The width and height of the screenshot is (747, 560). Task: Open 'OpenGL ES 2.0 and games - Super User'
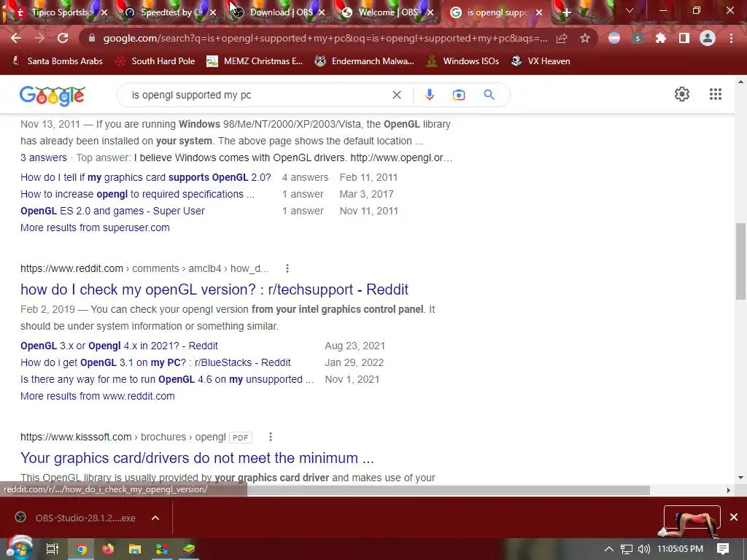pos(112,211)
